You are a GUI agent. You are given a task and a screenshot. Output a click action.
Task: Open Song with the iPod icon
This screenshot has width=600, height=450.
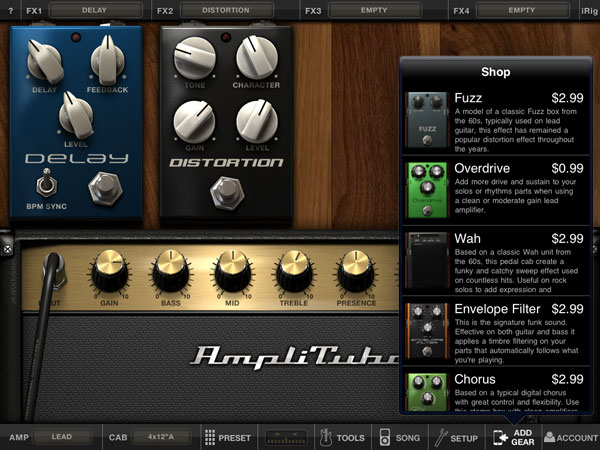click(x=400, y=437)
